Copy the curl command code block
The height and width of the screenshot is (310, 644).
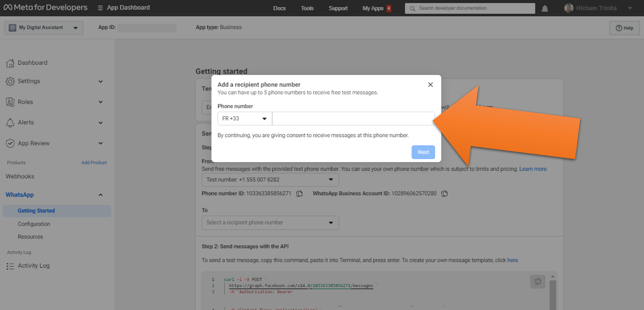tap(537, 282)
